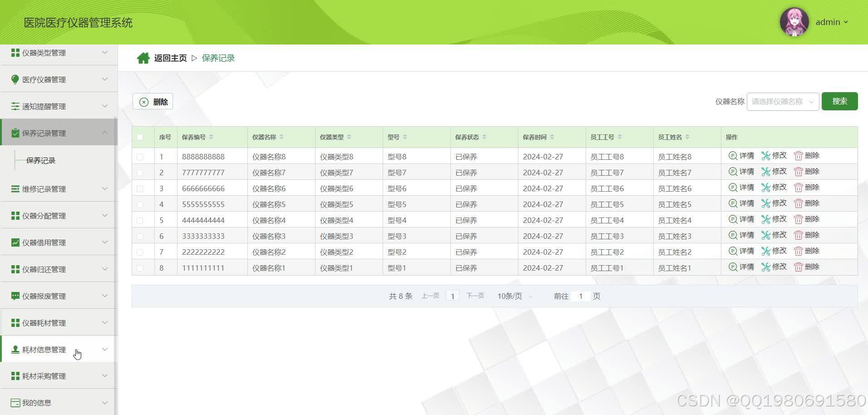
Task: Click the 仪器报废管理 chat icon
Action: click(x=15, y=296)
